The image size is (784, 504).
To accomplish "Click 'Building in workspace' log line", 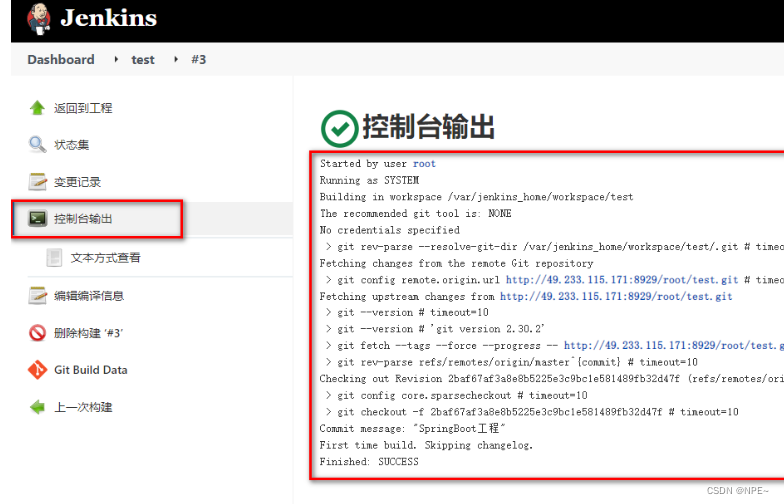I will pos(476,197).
